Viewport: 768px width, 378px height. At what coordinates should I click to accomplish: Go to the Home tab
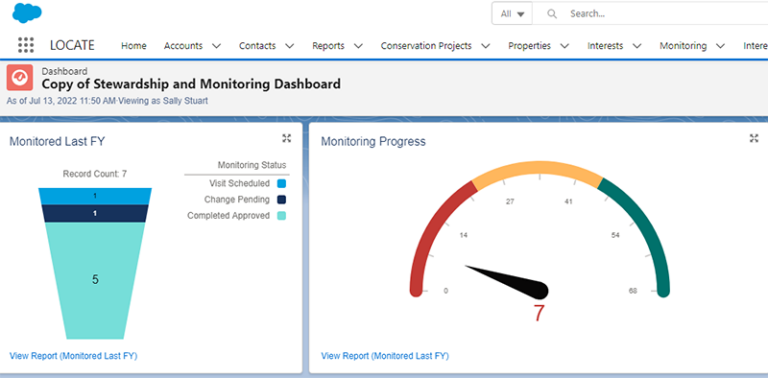coord(134,46)
